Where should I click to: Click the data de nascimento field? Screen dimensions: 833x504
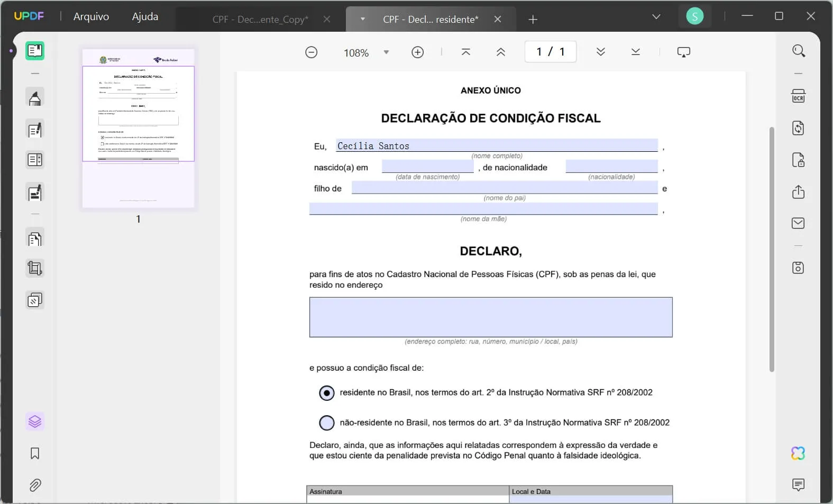point(427,167)
